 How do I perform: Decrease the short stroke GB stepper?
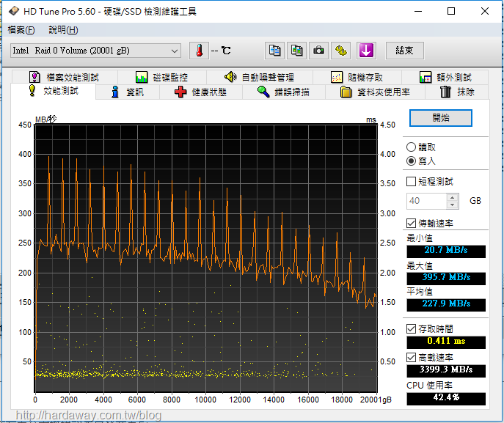tap(453, 205)
